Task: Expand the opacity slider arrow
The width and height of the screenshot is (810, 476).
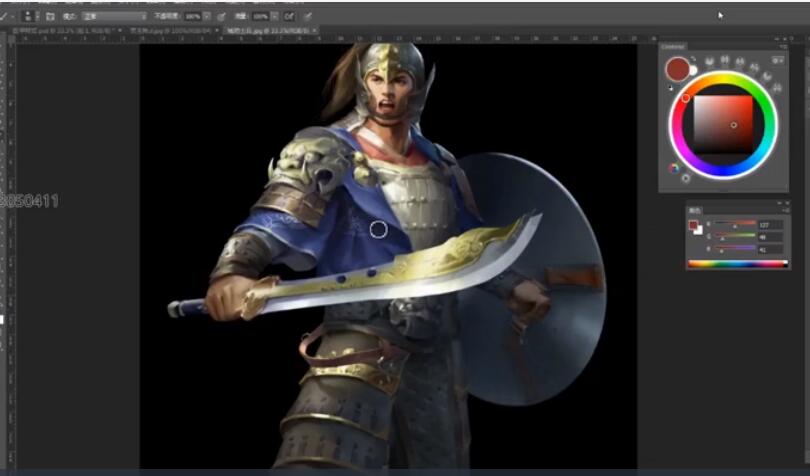Action: pos(207,17)
